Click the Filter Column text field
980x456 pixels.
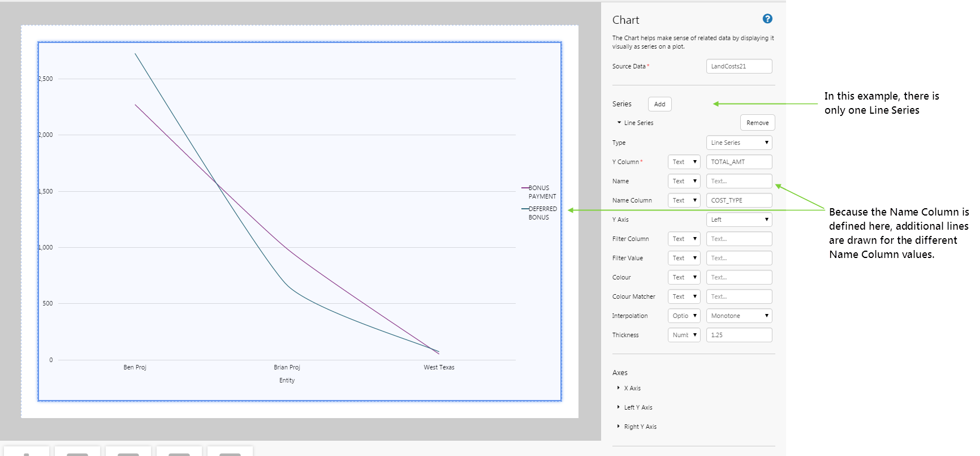pos(739,239)
